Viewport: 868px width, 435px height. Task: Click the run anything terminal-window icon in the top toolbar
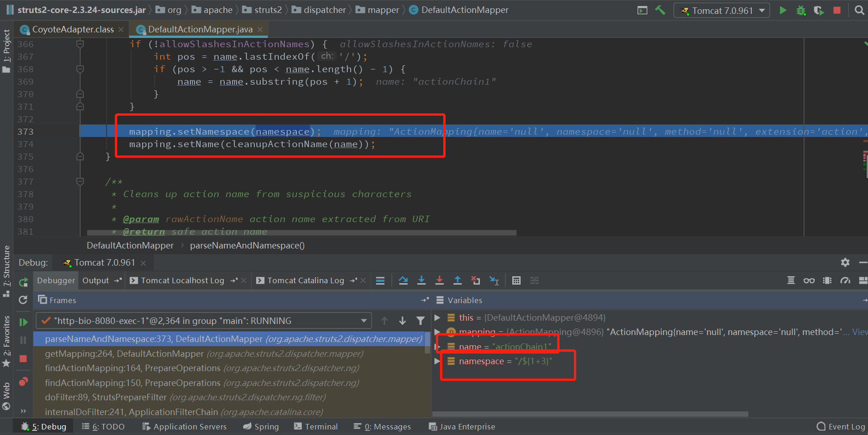[x=642, y=10]
